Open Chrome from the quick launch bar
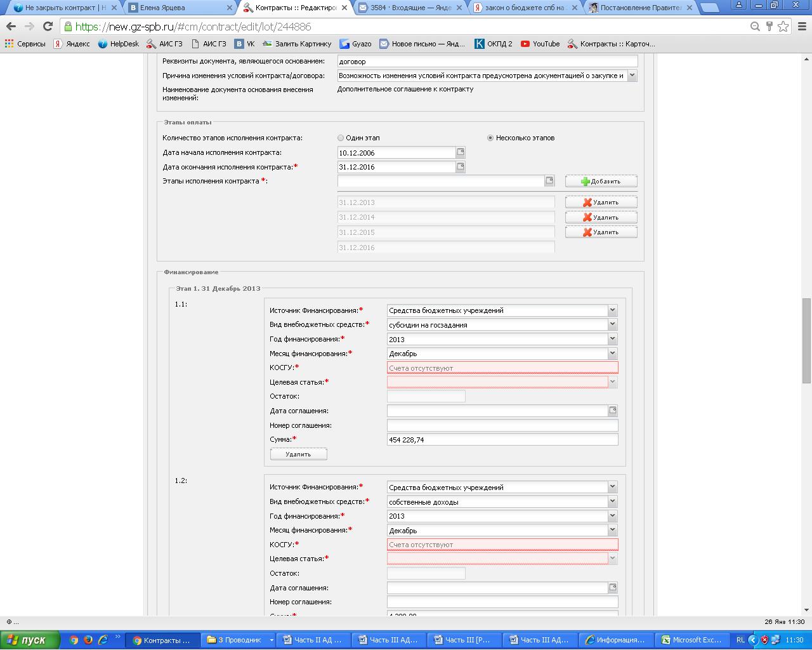The height and width of the screenshot is (650, 812). tap(74, 640)
